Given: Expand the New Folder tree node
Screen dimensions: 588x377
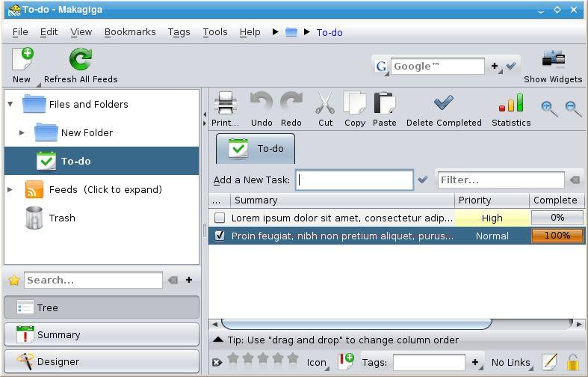Looking at the screenshot, I should coord(22,133).
